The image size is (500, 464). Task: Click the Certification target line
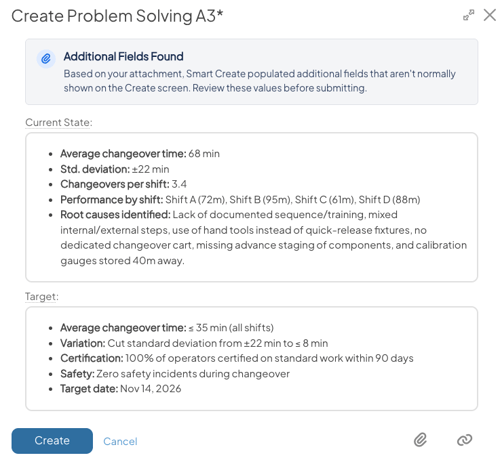[x=237, y=358]
